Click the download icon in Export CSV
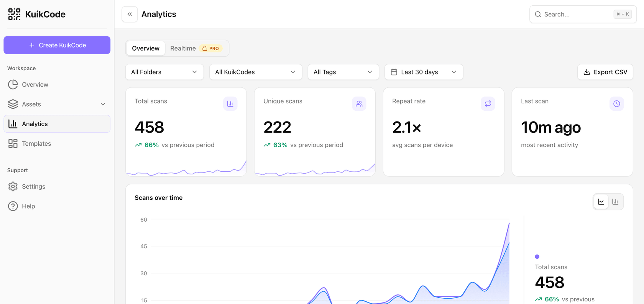Viewport: 644px width, 304px height. point(586,72)
